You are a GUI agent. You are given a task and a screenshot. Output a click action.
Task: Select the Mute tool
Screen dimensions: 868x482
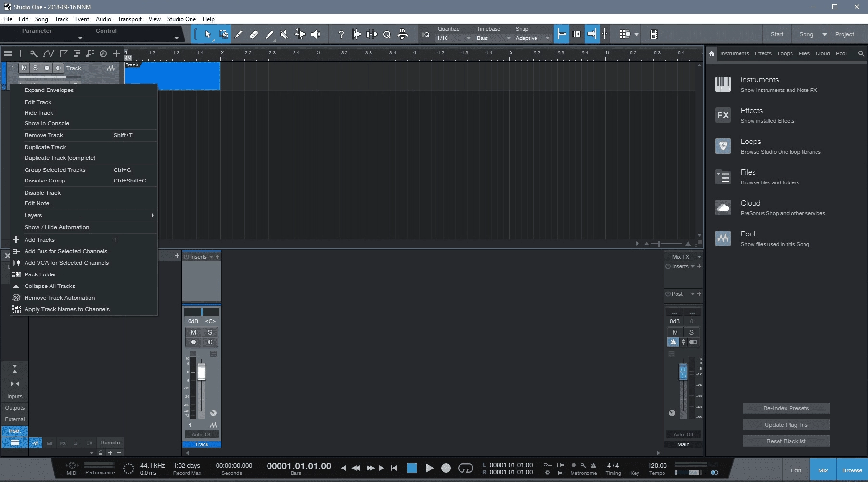tap(284, 34)
